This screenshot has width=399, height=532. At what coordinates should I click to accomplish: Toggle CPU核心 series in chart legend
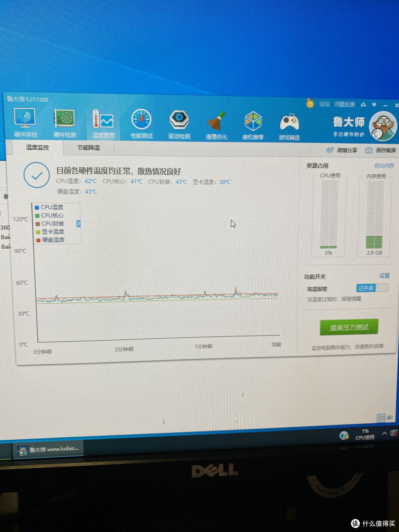coord(49,215)
